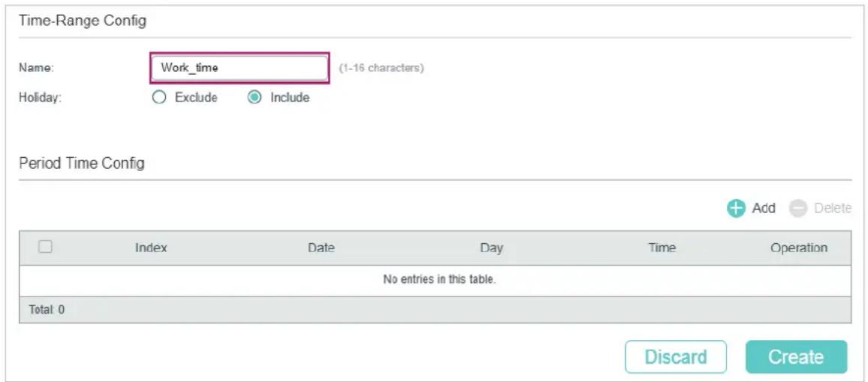
Task: Click the Create button
Action: pyautogui.click(x=796, y=356)
